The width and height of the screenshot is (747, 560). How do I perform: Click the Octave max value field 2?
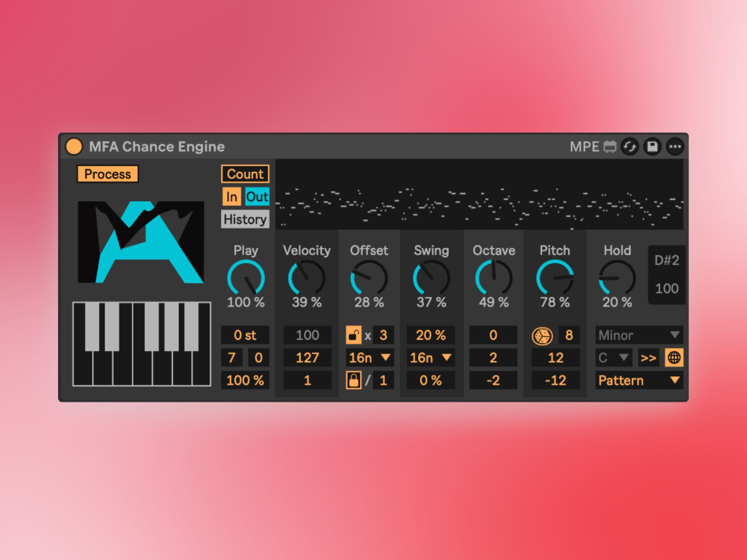click(x=493, y=358)
